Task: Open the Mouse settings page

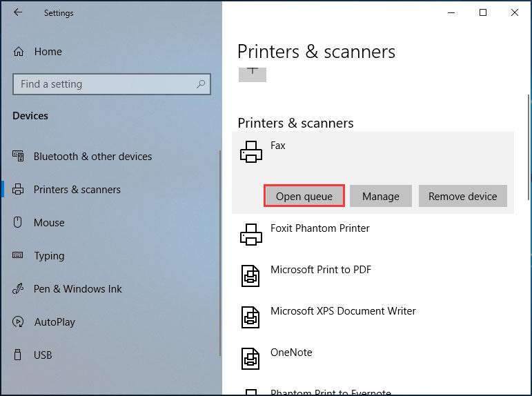Action: 49,223
